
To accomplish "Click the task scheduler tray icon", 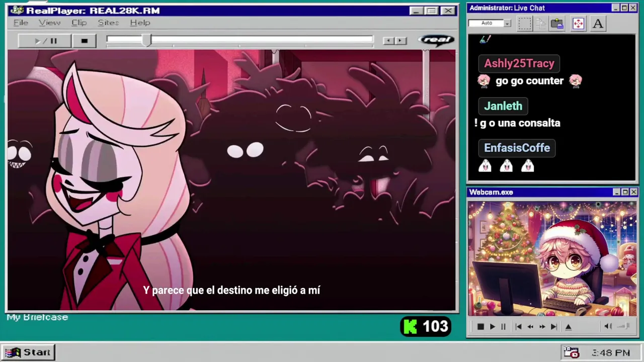I will [x=572, y=352].
